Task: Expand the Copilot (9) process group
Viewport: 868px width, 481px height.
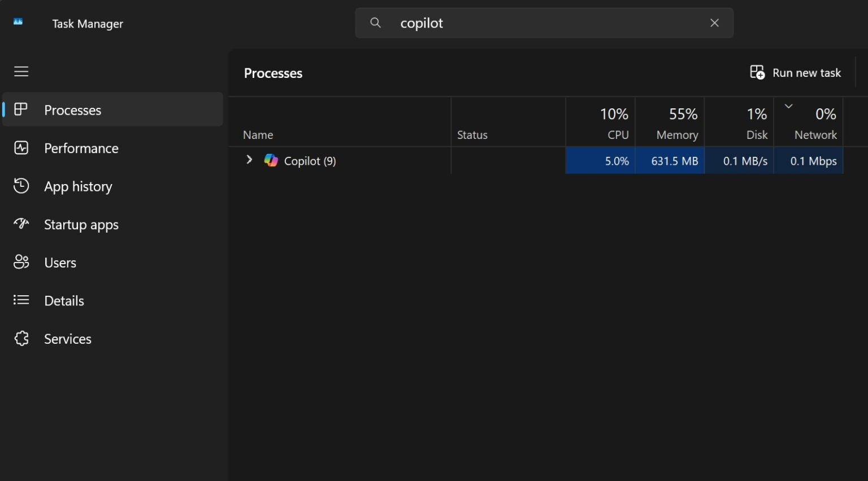Action: click(x=249, y=160)
